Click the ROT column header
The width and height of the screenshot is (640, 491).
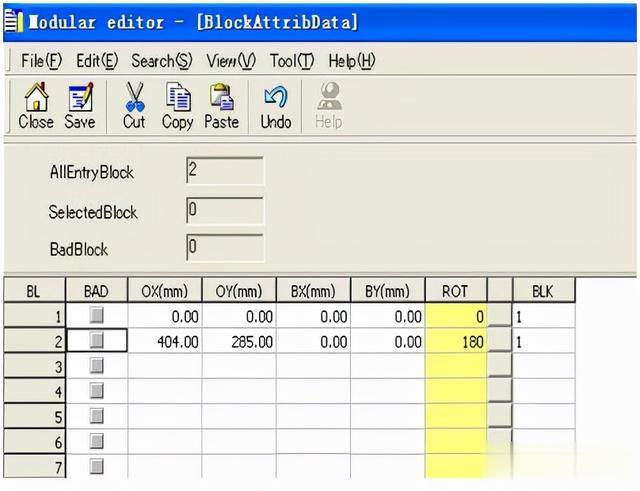tap(456, 291)
